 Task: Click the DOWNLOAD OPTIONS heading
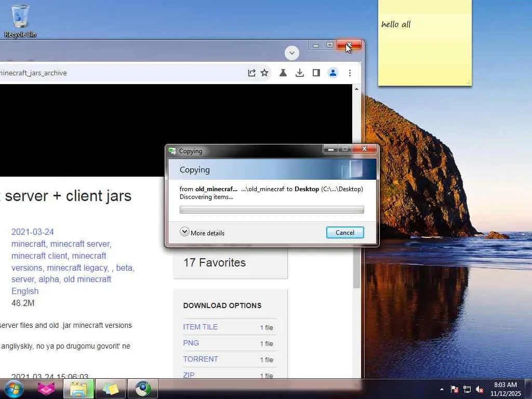[x=222, y=305]
